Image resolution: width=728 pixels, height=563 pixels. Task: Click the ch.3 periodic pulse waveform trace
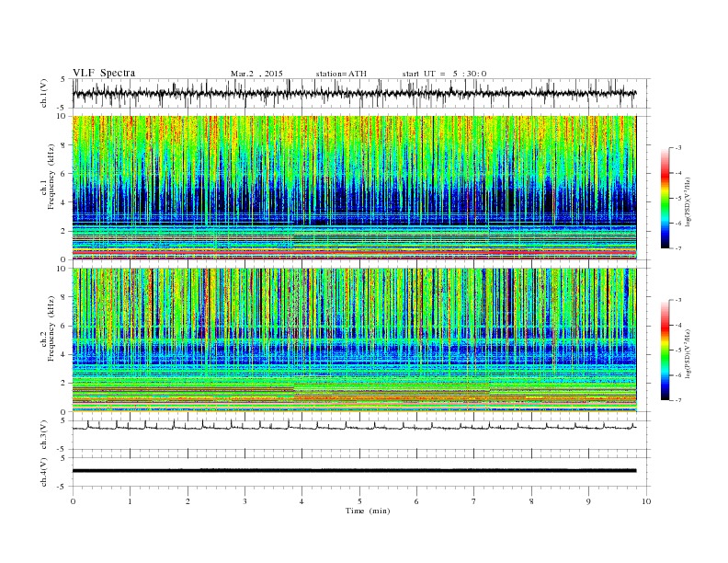tap(354, 426)
